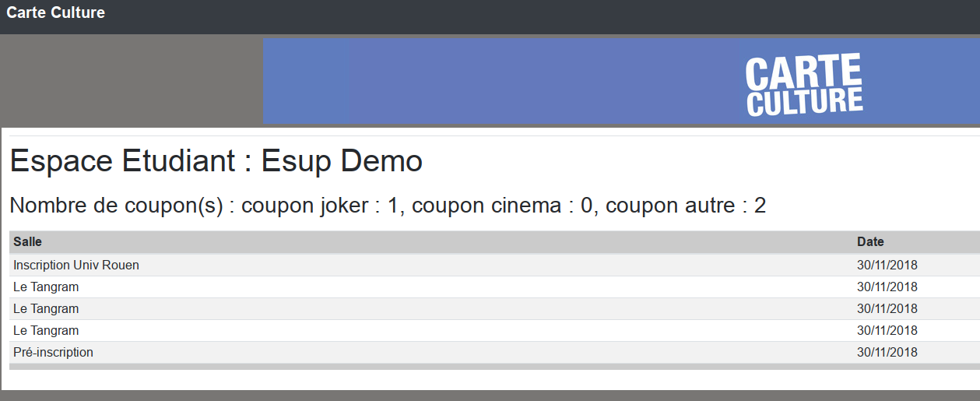This screenshot has height=401, width=980.
Task: Sort table by the Date column header
Action: click(x=870, y=242)
